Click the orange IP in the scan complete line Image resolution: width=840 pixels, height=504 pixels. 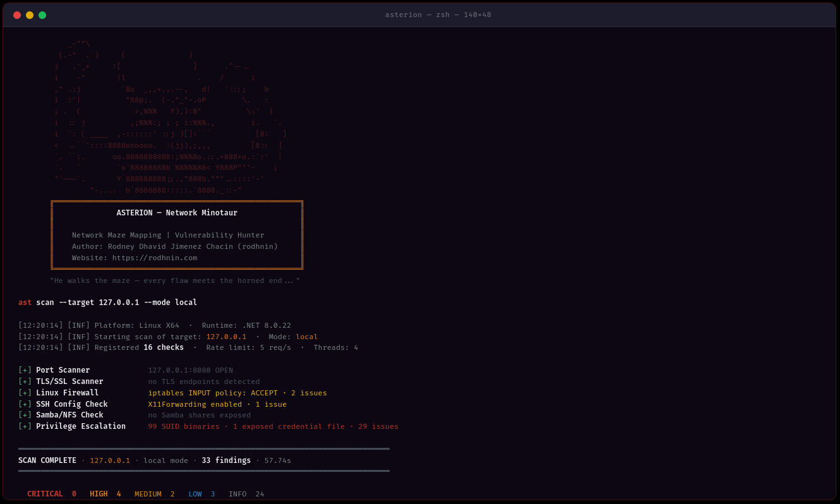(x=110, y=460)
